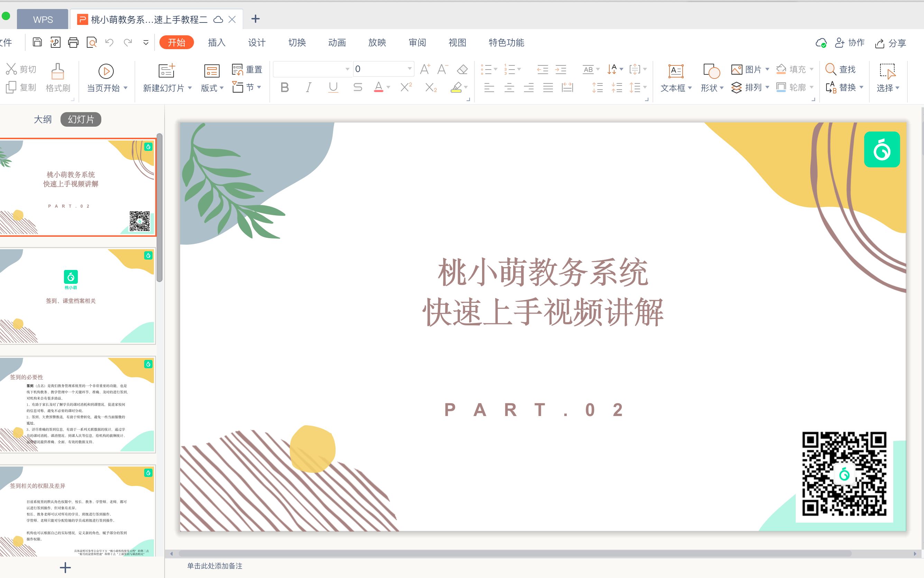
Task: Align text left
Action: point(489,88)
